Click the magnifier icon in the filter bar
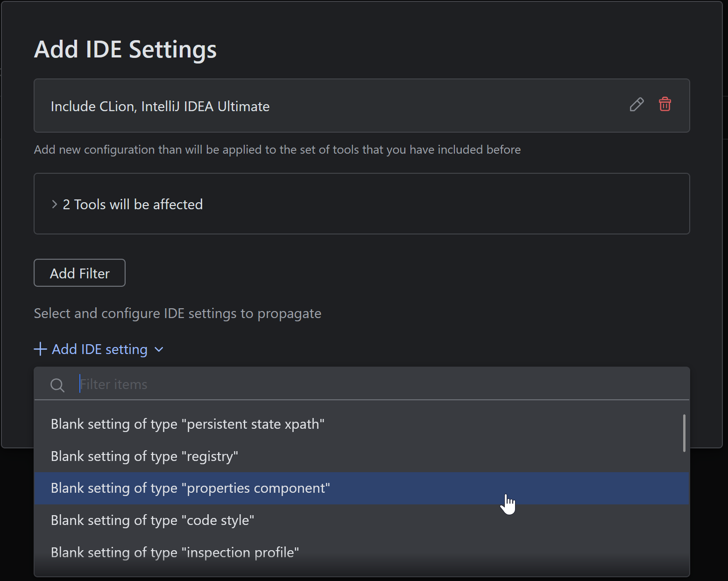Viewport: 728px width, 581px height. 57,385
